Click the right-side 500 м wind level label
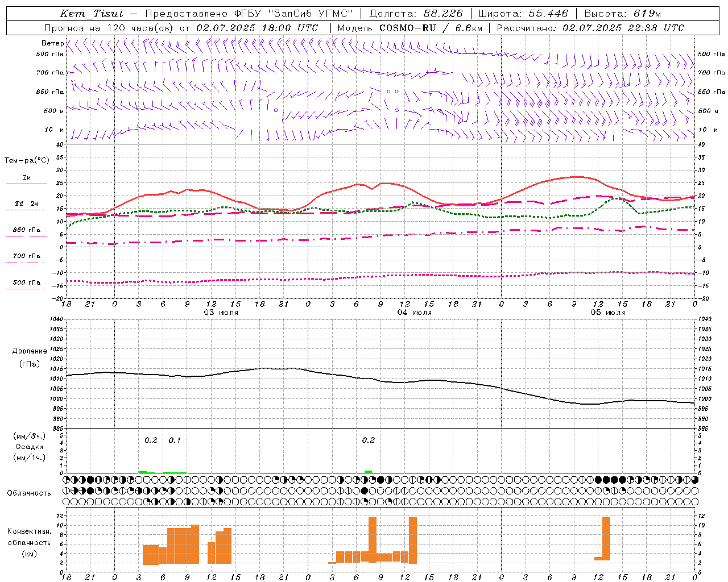Viewport: 728px width, 582px height. [x=708, y=111]
